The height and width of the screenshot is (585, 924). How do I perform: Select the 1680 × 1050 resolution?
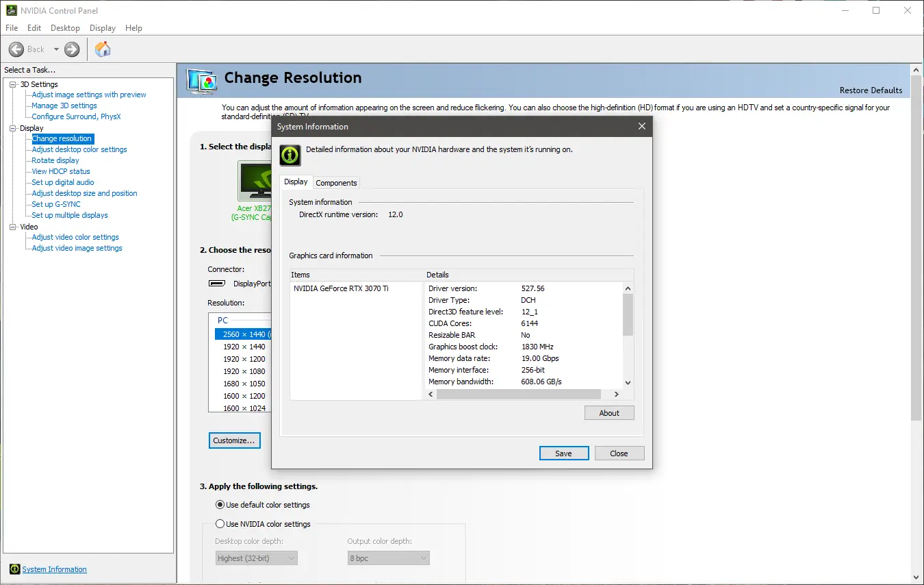[244, 384]
